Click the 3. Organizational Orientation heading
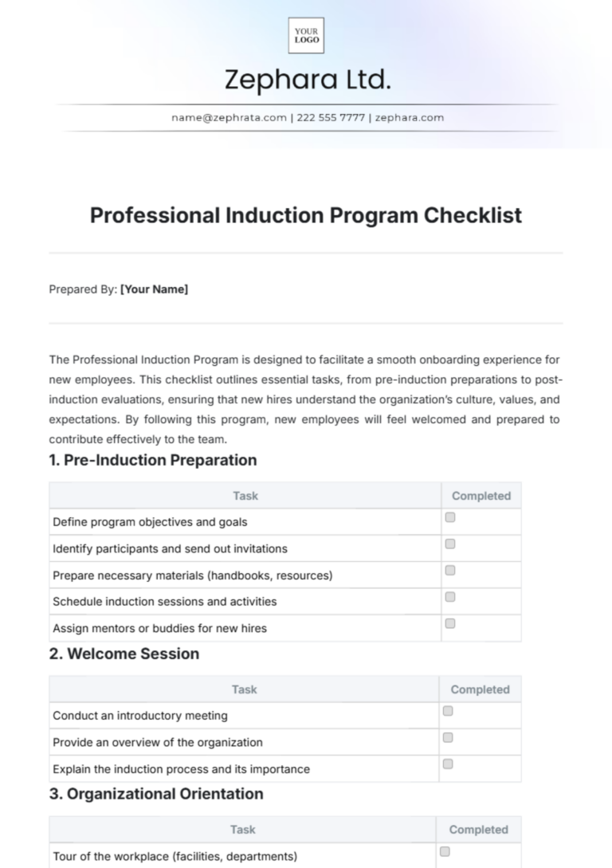 (156, 794)
